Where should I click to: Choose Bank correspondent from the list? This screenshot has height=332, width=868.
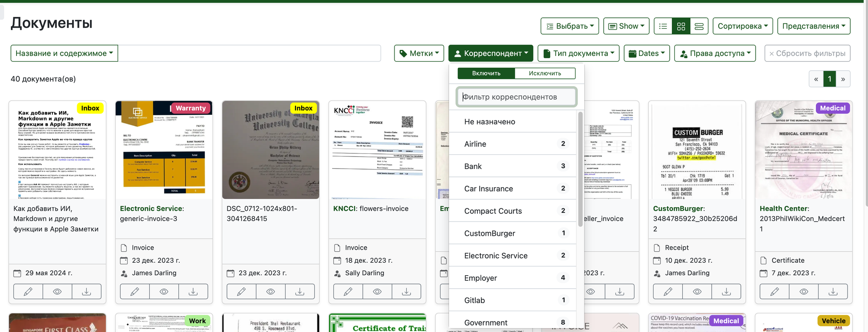(513, 166)
